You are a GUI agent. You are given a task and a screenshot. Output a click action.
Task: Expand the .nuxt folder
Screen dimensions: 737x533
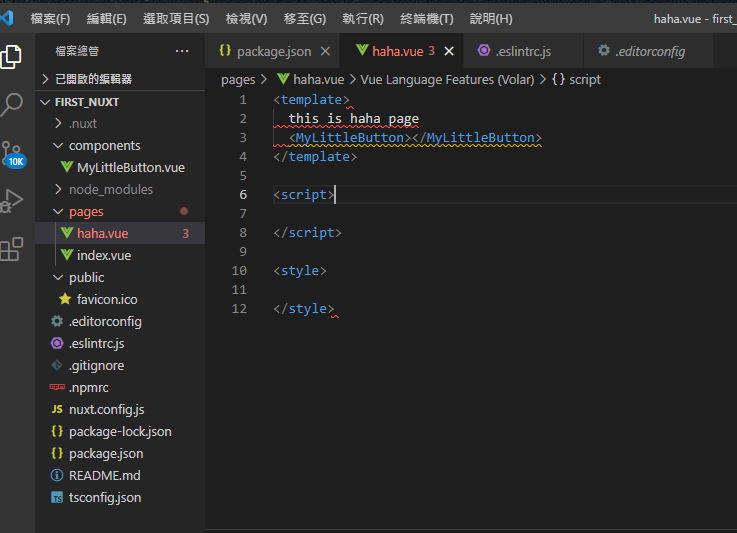point(82,123)
